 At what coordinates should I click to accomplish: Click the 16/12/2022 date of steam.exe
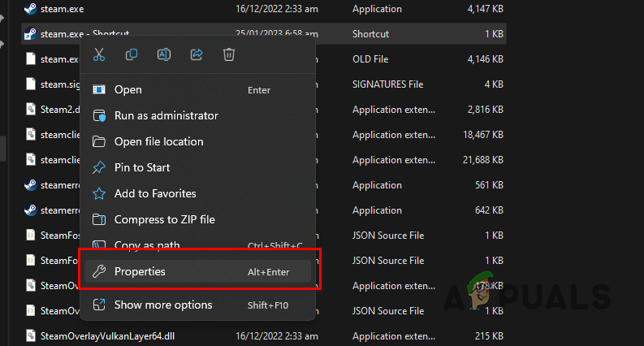[277, 9]
